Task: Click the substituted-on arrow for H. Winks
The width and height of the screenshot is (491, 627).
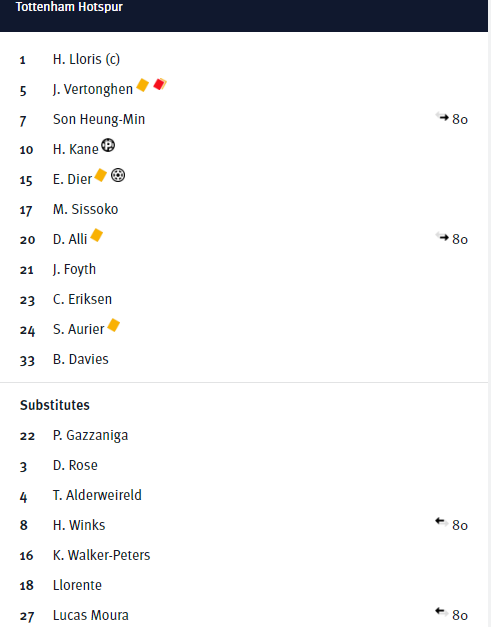Action: pos(441,522)
